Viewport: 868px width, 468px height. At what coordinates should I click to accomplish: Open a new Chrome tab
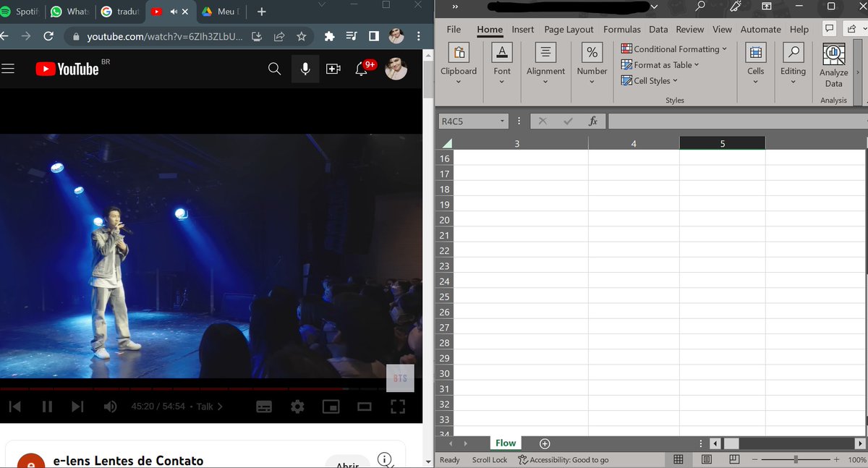(x=261, y=12)
